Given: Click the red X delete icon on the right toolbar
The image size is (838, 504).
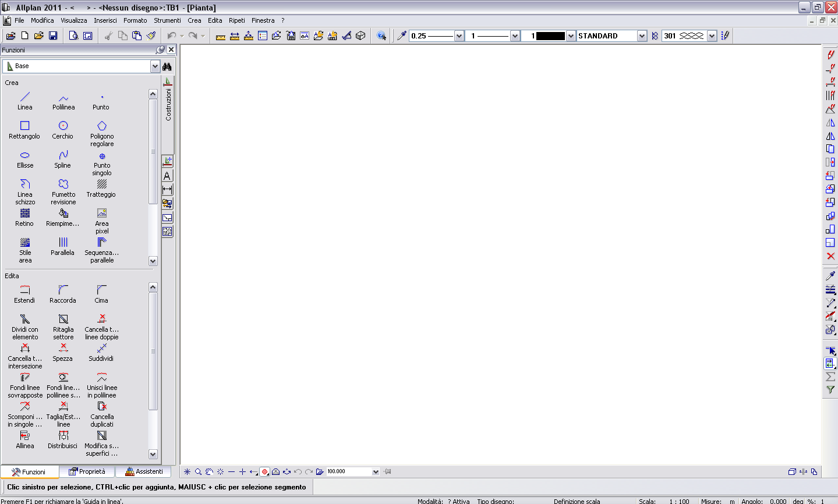Looking at the screenshot, I should [x=830, y=256].
